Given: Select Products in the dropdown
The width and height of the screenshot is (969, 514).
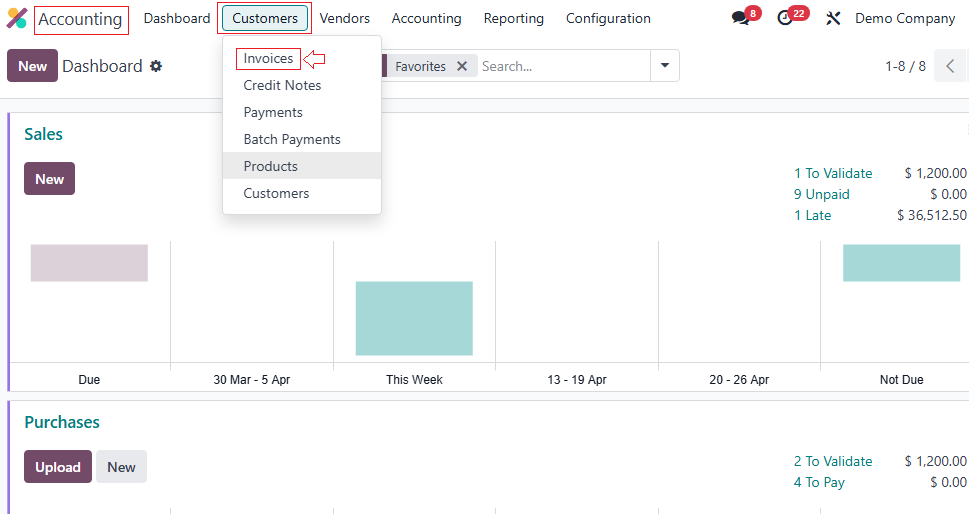Looking at the screenshot, I should (271, 167).
